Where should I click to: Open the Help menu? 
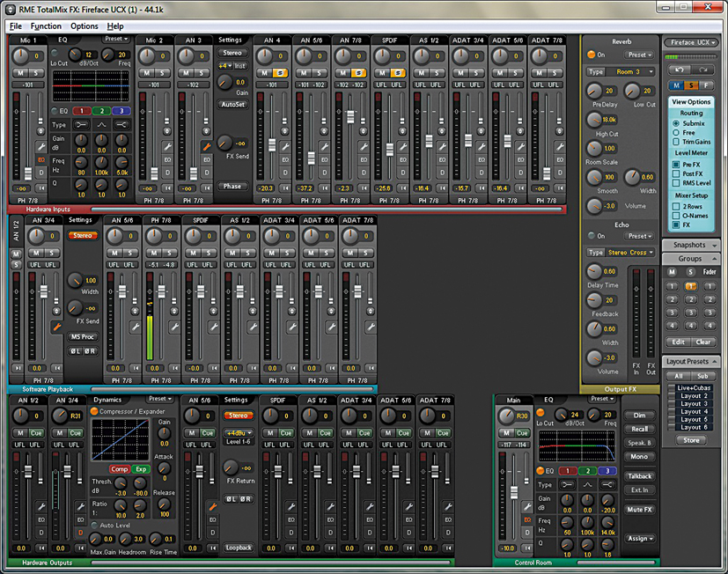[x=115, y=26]
